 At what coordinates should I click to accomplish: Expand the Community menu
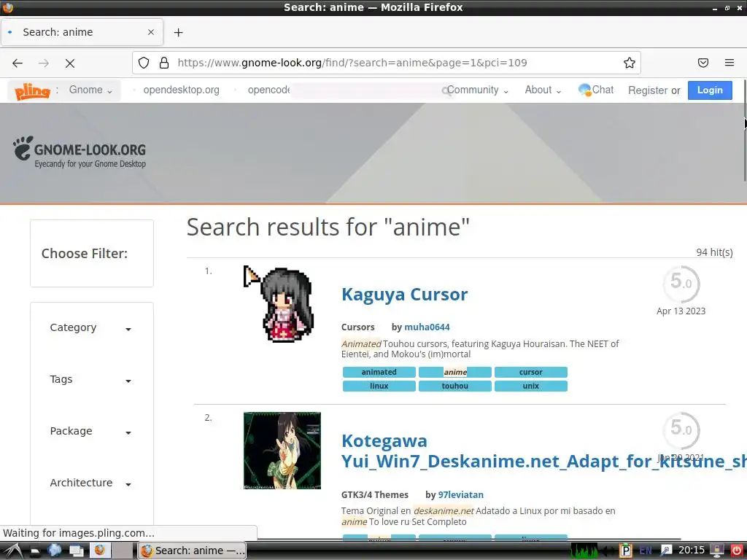478,90
